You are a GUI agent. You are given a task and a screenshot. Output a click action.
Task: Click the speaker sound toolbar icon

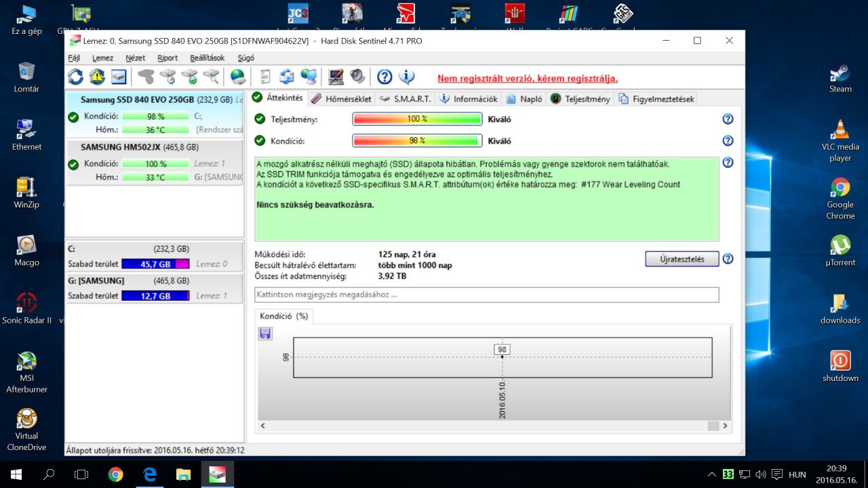(357, 77)
